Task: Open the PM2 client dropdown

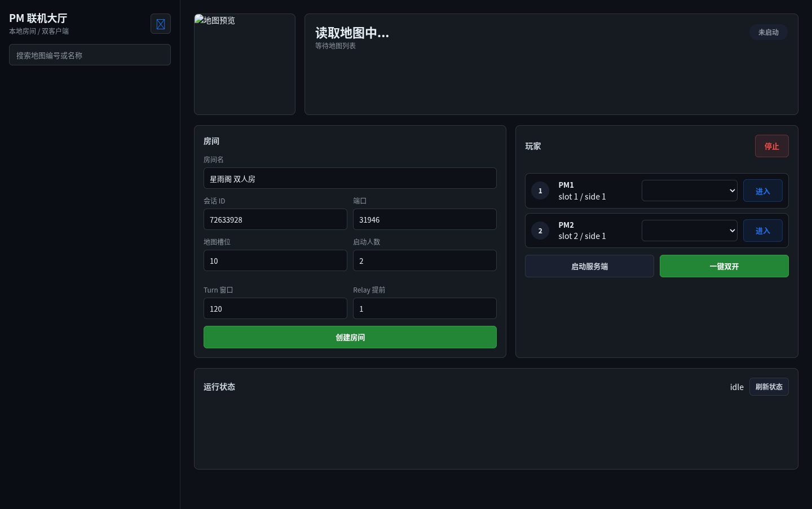Action: pos(690,231)
